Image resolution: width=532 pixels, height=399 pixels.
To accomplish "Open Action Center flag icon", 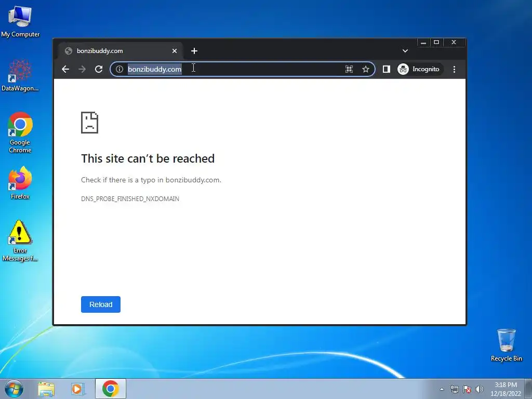I will tap(467, 389).
